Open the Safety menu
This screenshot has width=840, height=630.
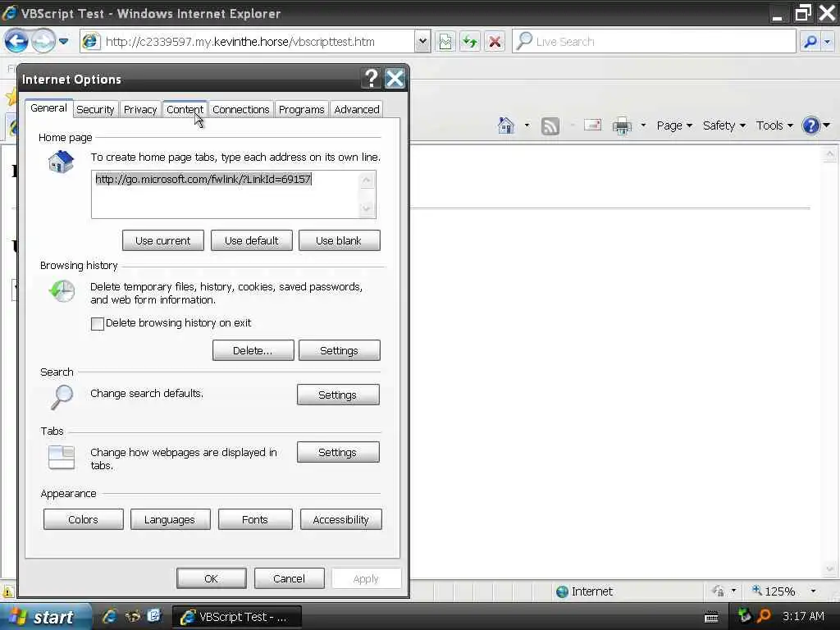point(724,126)
